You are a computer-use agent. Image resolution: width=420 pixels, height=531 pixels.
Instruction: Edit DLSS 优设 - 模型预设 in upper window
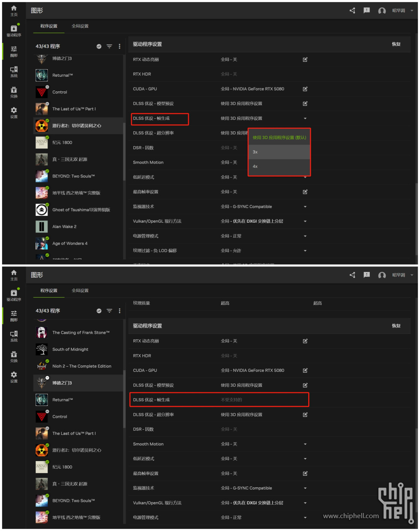click(x=305, y=103)
